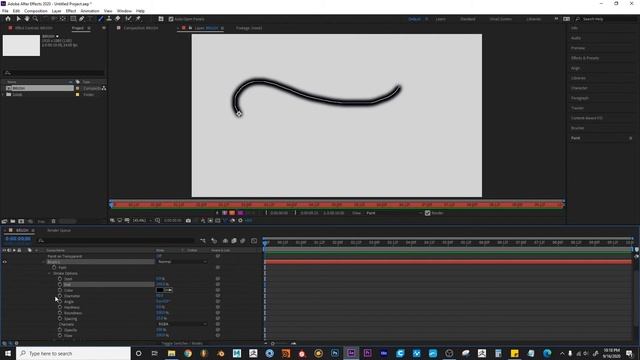Open the Effect menu

[71, 11]
